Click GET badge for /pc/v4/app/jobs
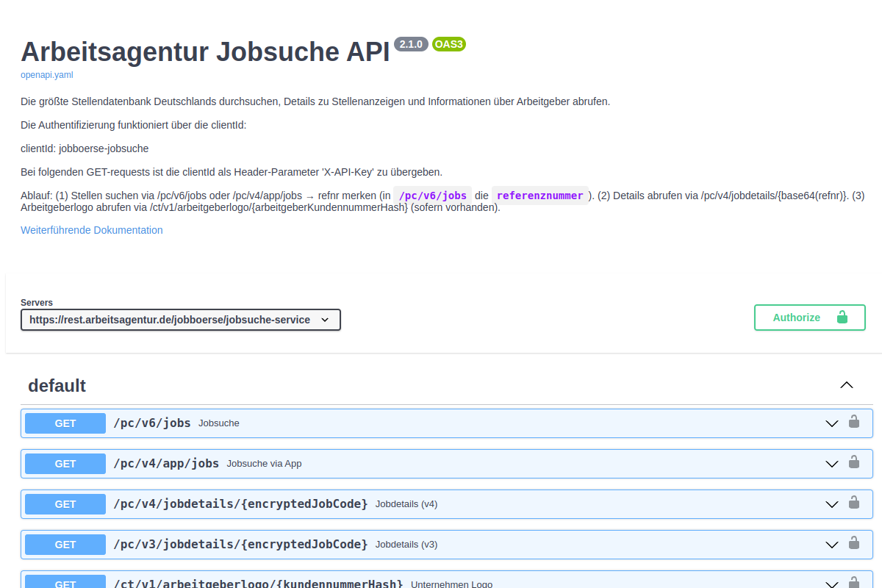This screenshot has width=882, height=588. tap(65, 464)
